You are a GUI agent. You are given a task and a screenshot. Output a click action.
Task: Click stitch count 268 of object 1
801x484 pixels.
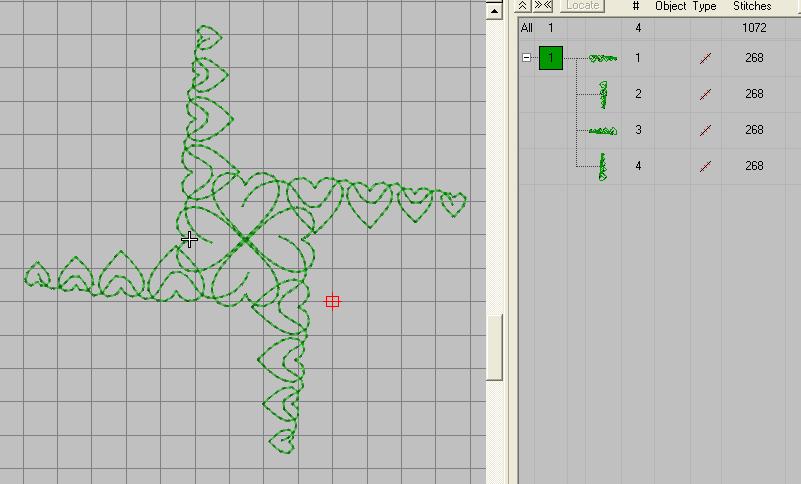click(x=754, y=58)
